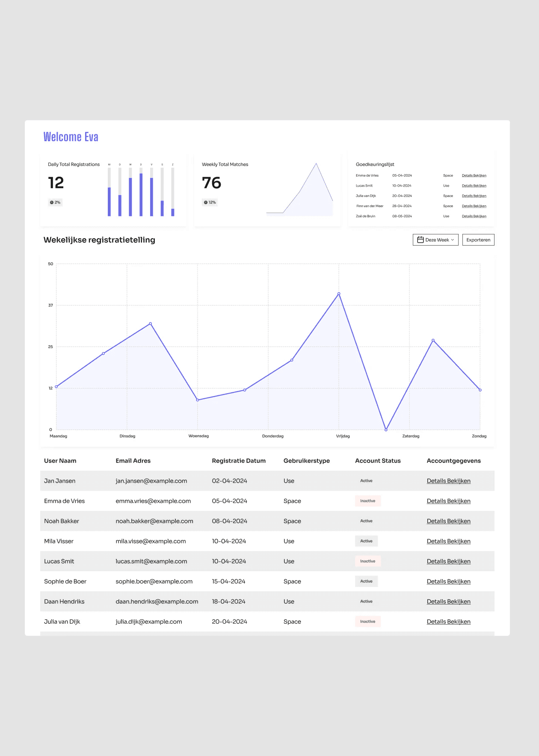
Task: Click the Woensdag low point on line chart
Action: pos(198,400)
